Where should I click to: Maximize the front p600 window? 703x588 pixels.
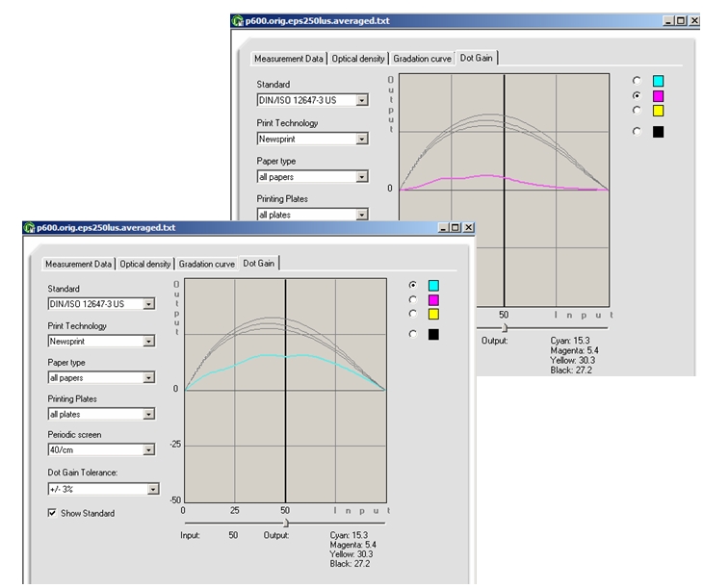(455, 228)
